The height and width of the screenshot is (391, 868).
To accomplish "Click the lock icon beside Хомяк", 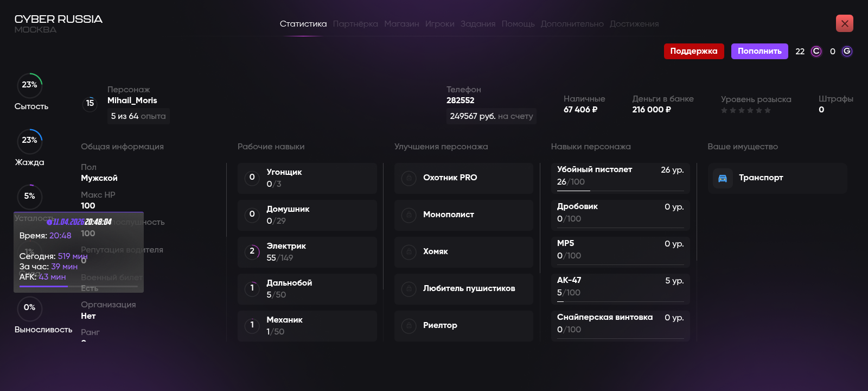I will click(x=409, y=252).
